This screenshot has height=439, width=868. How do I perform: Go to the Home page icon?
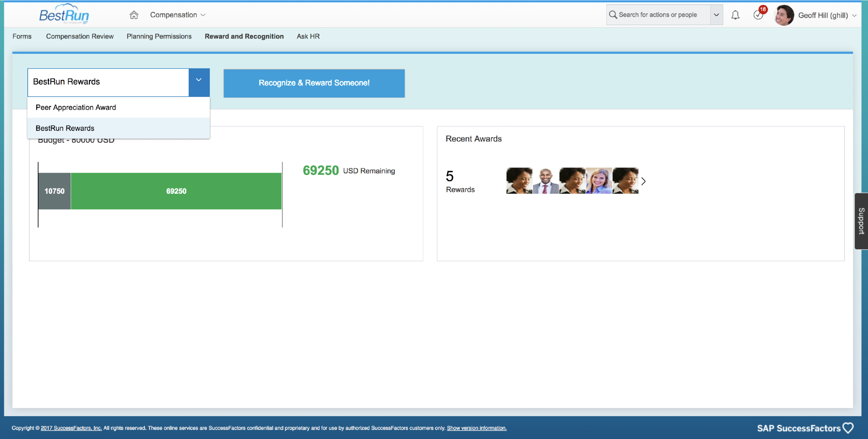(134, 15)
